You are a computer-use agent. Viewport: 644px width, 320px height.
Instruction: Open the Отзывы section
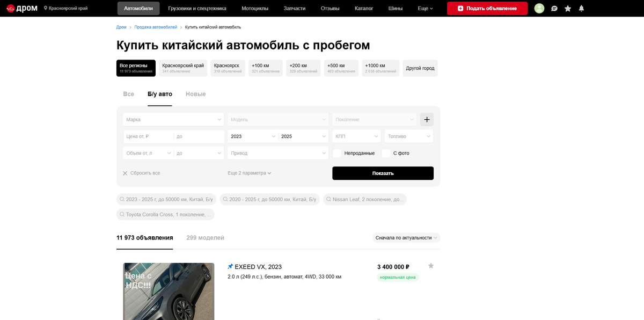point(330,8)
